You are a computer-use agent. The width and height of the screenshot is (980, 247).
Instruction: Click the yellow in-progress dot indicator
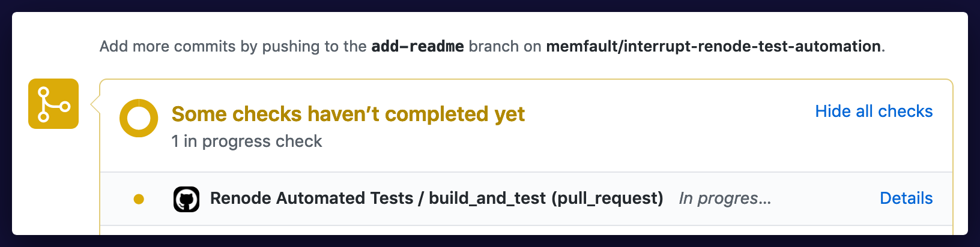(139, 199)
